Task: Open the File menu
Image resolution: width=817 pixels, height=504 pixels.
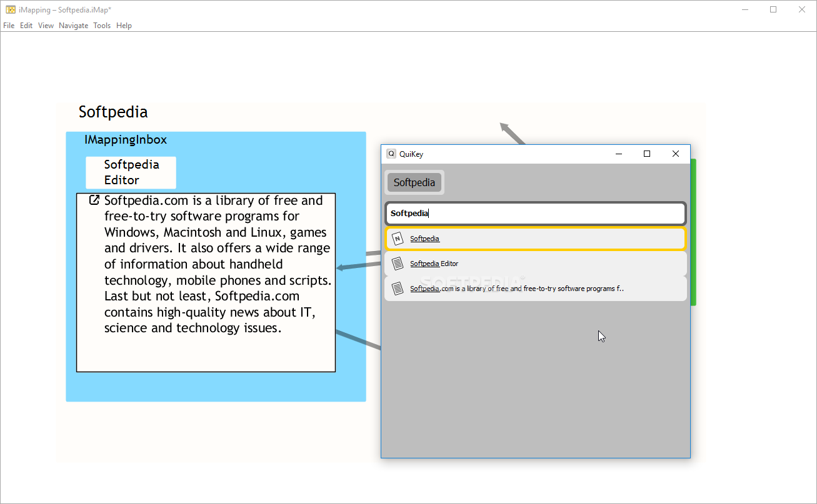Action: click(9, 26)
